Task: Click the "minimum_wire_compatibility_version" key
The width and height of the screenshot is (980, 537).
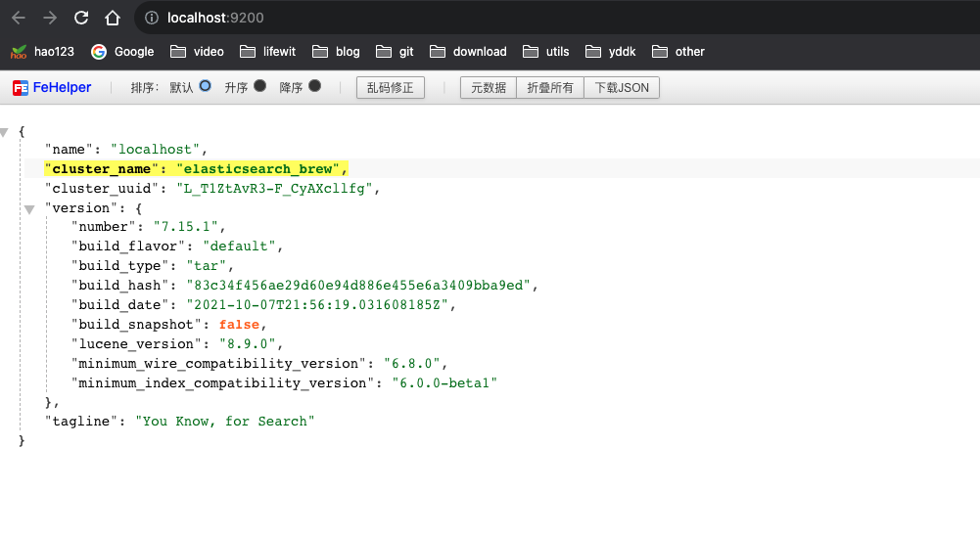Action: tap(218, 364)
